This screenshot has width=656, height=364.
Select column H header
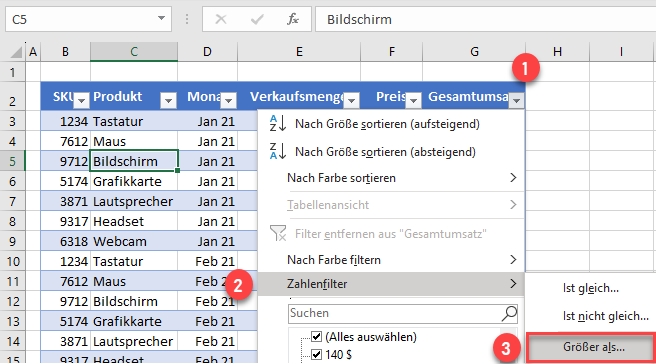[x=557, y=52]
